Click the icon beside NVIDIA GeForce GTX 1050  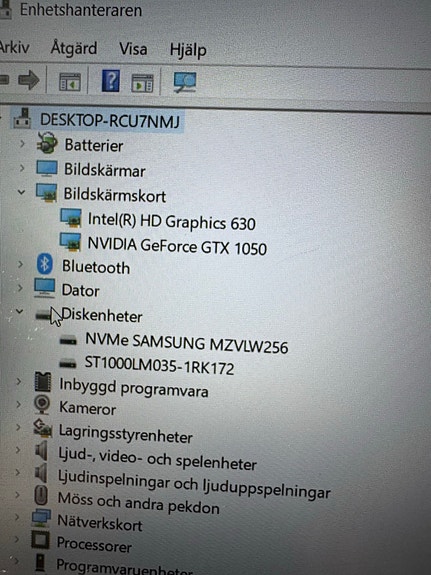click(x=70, y=242)
